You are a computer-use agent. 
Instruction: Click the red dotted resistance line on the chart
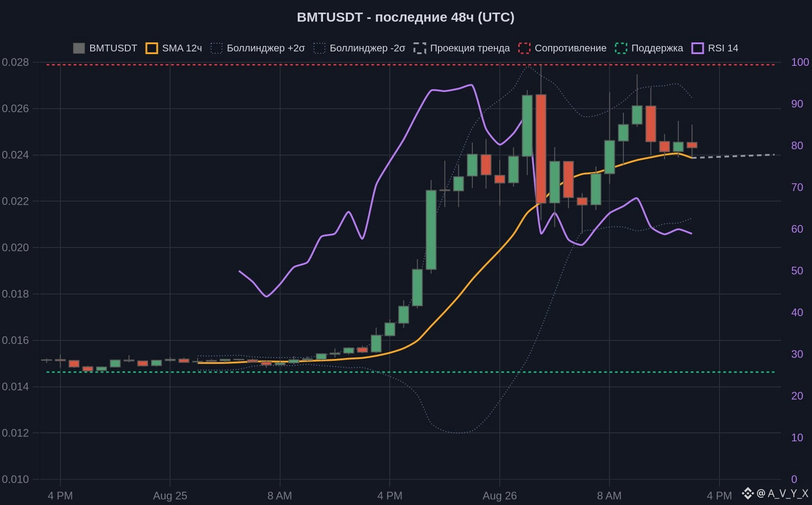click(411, 65)
